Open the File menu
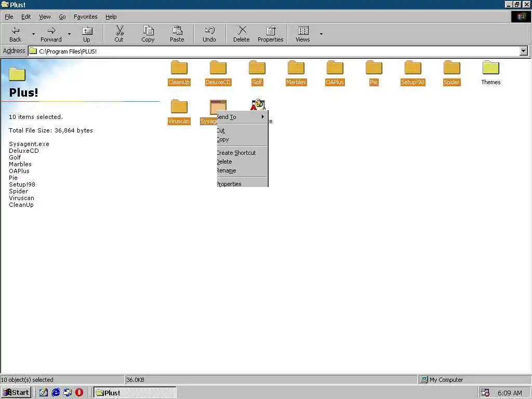This screenshot has width=532, height=399. coord(9,17)
